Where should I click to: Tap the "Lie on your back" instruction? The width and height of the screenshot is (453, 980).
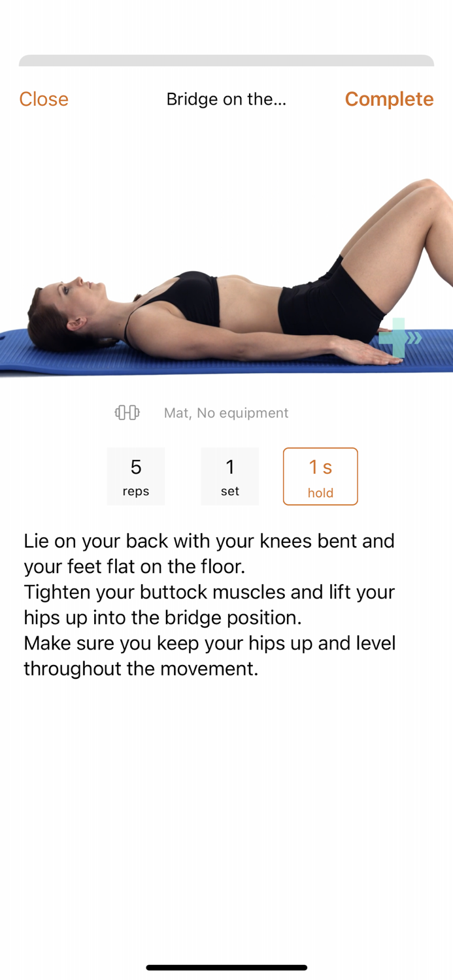(x=209, y=553)
